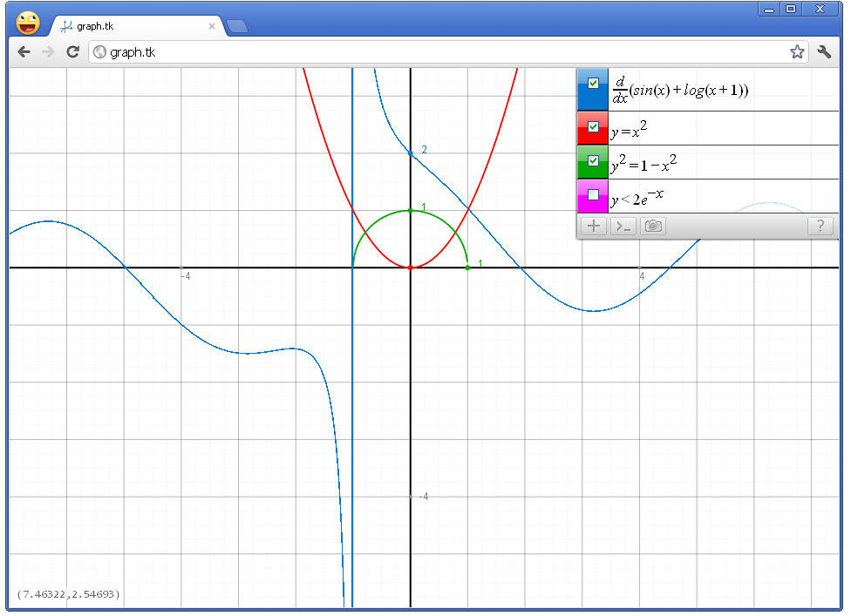Close the graph.tk tab
The width and height of the screenshot is (851, 616).
coord(212,26)
